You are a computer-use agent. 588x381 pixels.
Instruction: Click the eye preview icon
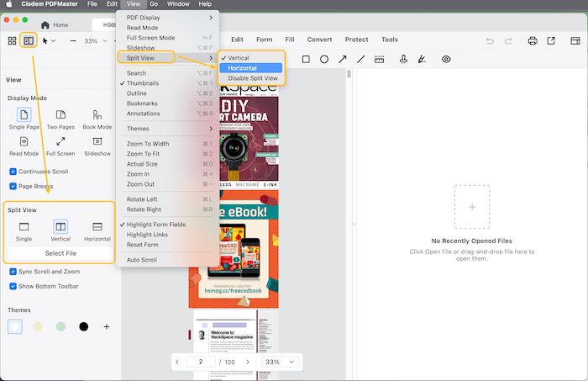(446, 60)
